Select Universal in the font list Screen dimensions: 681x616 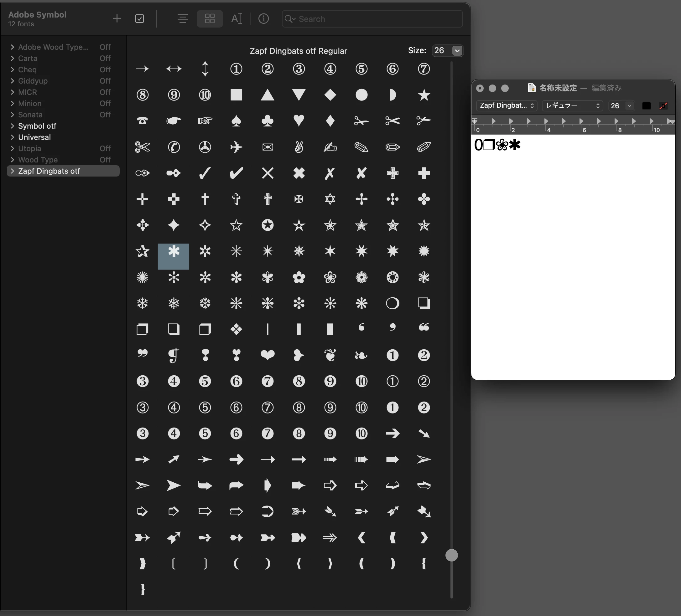(34, 137)
